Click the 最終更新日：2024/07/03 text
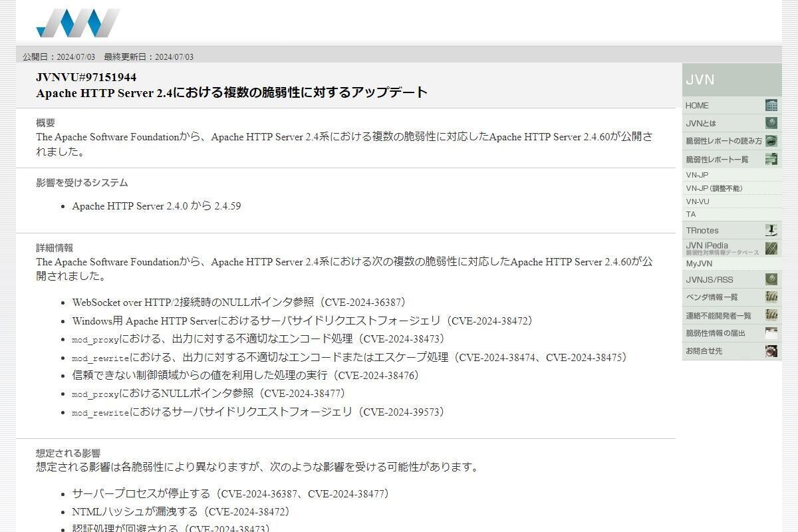 tap(149, 57)
